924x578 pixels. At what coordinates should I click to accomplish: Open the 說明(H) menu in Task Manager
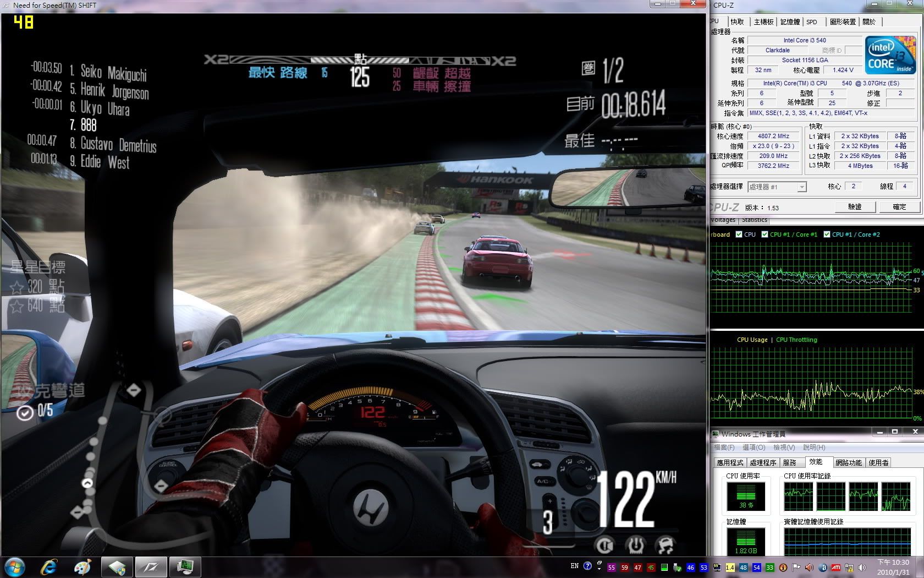pyautogui.click(x=813, y=448)
